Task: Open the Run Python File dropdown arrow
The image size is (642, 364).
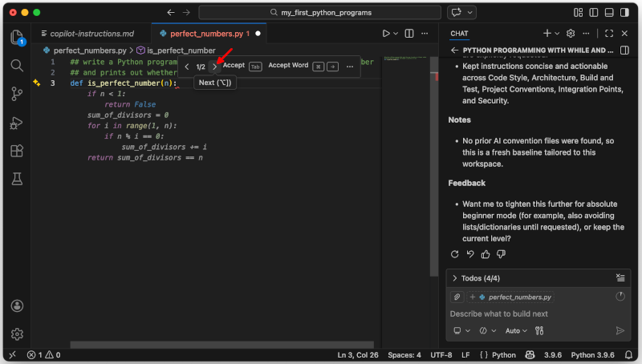Action: [x=396, y=34]
